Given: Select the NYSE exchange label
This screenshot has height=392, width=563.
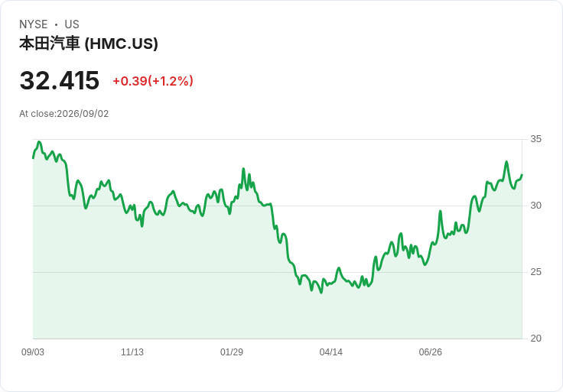Looking at the screenshot, I should [x=34, y=24].
